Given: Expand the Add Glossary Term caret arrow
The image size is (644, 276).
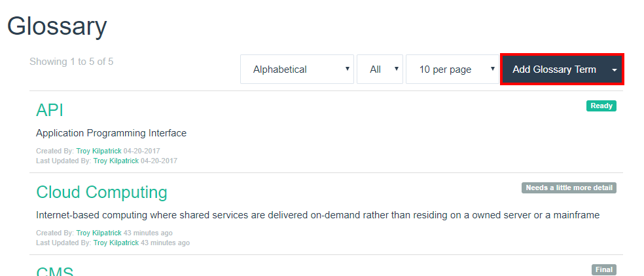Looking at the screenshot, I should click(x=615, y=70).
